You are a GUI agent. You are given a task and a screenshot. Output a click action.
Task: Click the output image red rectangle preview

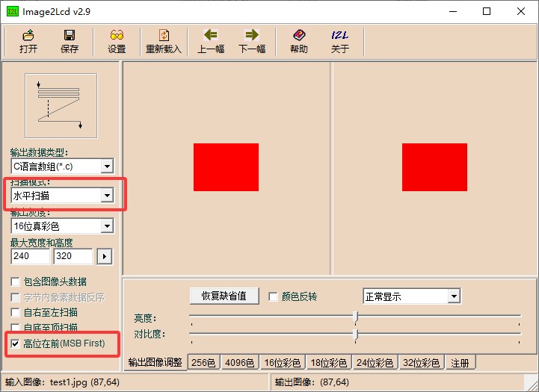click(434, 167)
